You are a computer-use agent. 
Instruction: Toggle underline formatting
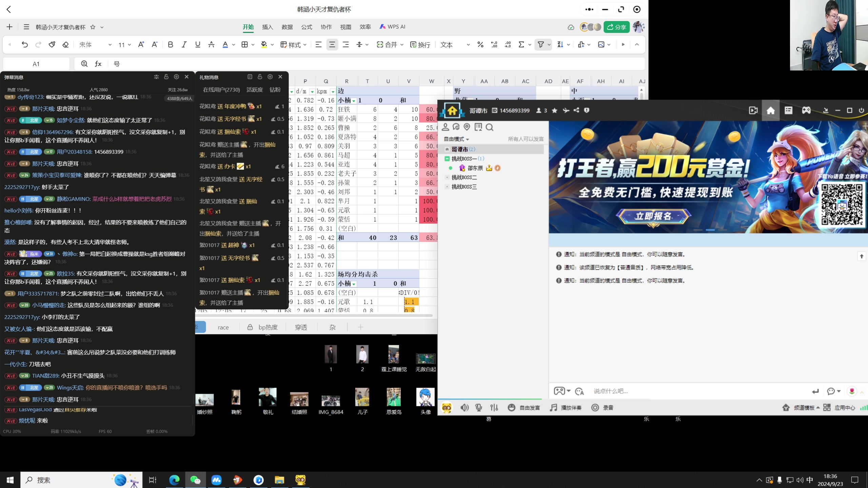(198, 44)
